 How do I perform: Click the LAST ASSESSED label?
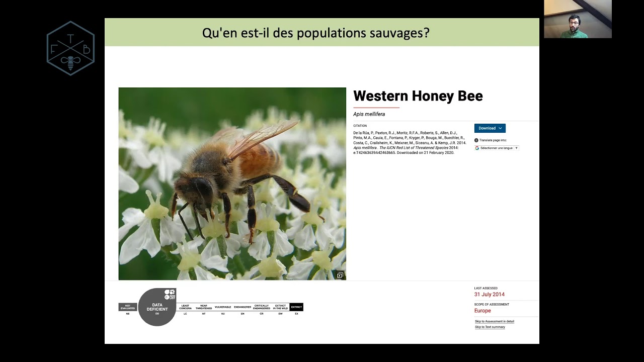click(486, 288)
